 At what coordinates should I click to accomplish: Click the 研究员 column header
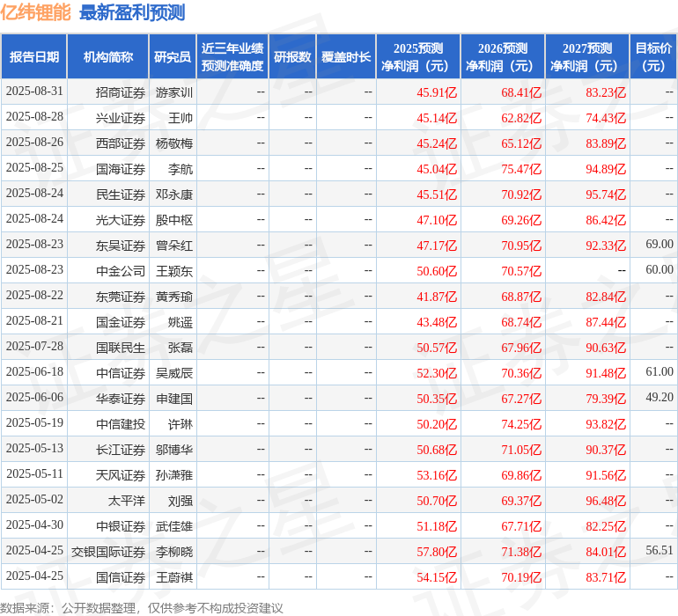pyautogui.click(x=172, y=57)
